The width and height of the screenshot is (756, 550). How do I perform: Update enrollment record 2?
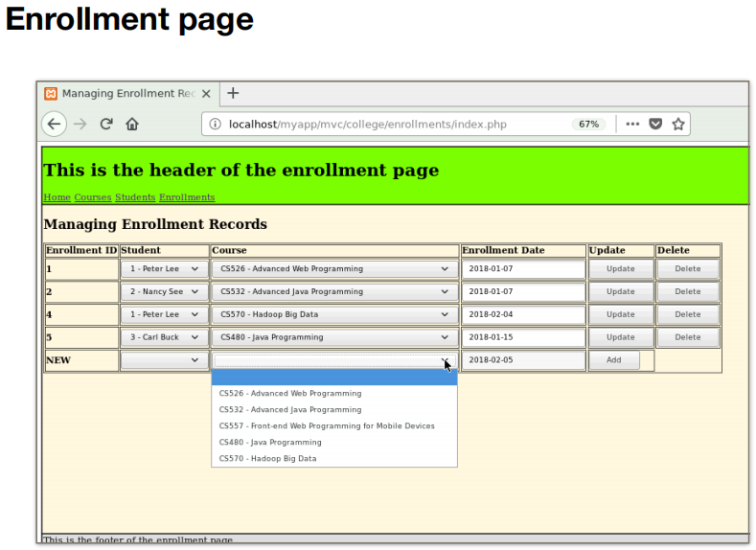click(x=621, y=291)
